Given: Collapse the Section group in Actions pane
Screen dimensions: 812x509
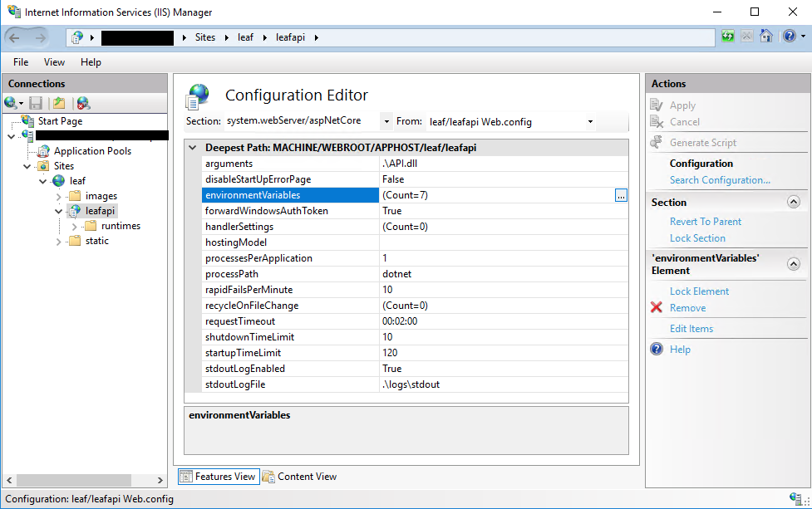Looking at the screenshot, I should point(793,202).
